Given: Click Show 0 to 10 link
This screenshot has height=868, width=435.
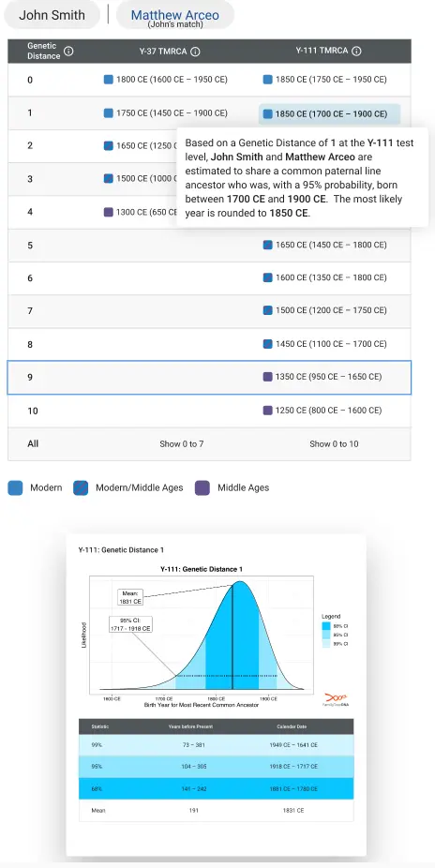Looking at the screenshot, I should (x=334, y=443).
